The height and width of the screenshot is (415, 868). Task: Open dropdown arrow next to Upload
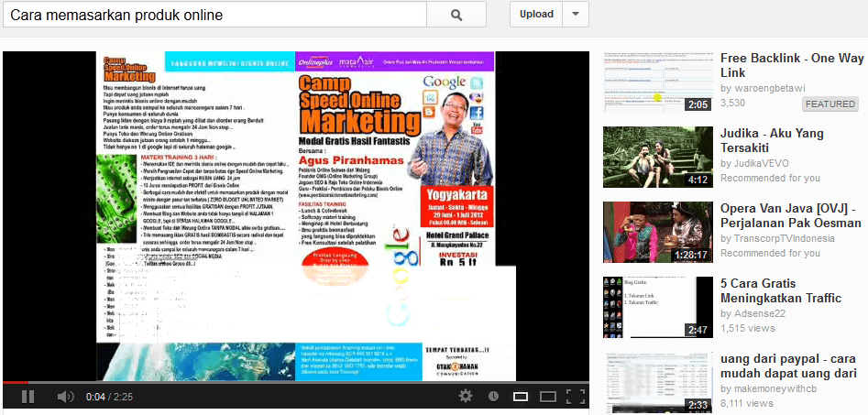point(576,15)
